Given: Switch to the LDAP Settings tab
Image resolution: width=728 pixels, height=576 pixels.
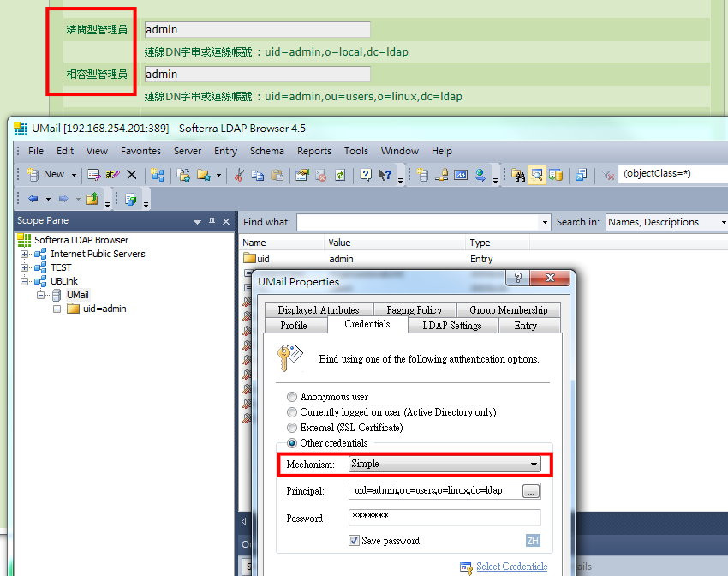Looking at the screenshot, I should (452, 326).
